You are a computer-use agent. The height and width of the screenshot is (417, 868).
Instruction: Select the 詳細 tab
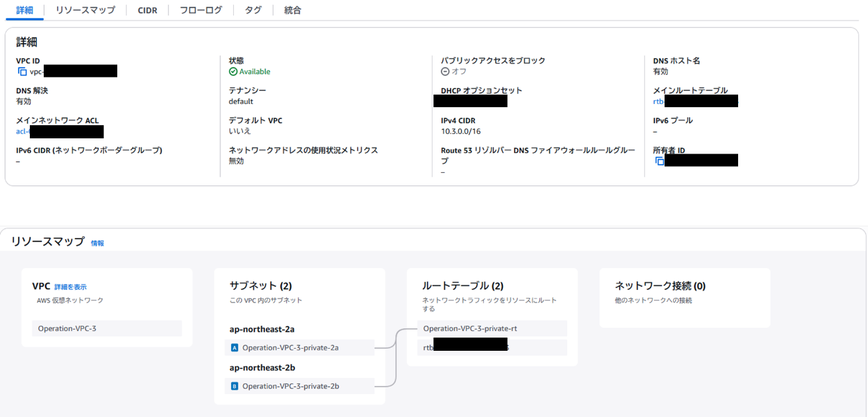(x=25, y=10)
